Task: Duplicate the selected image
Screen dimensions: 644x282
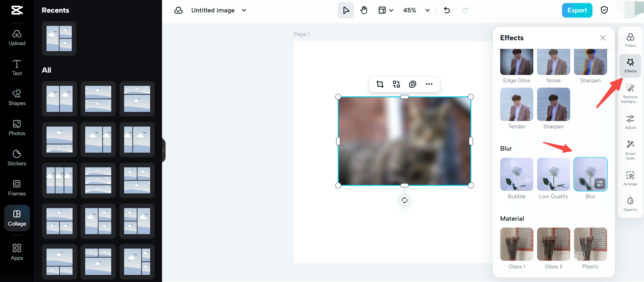Action: 412,84
